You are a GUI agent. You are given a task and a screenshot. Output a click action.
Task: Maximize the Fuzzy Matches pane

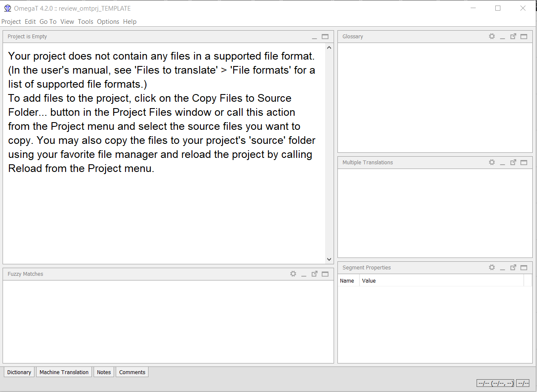coord(325,274)
